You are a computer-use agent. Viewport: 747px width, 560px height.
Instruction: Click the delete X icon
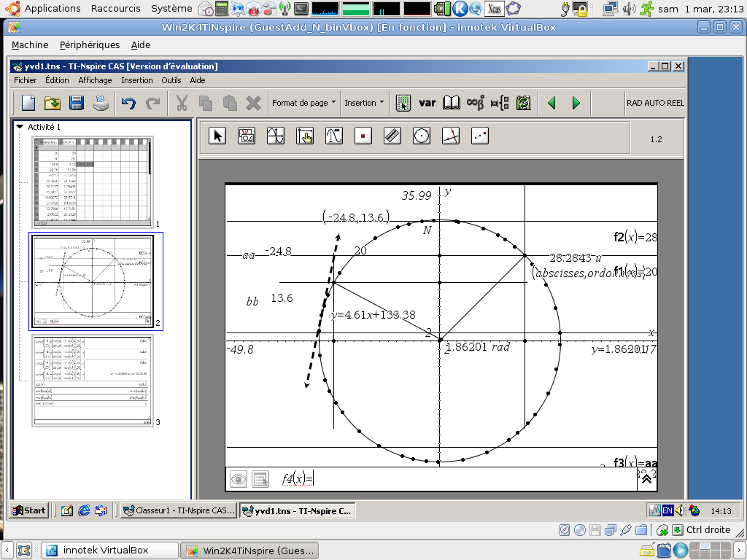(253, 103)
